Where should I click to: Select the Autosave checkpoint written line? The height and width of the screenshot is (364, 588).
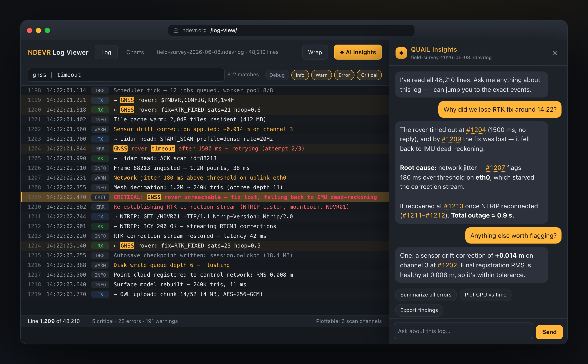pos(205,255)
